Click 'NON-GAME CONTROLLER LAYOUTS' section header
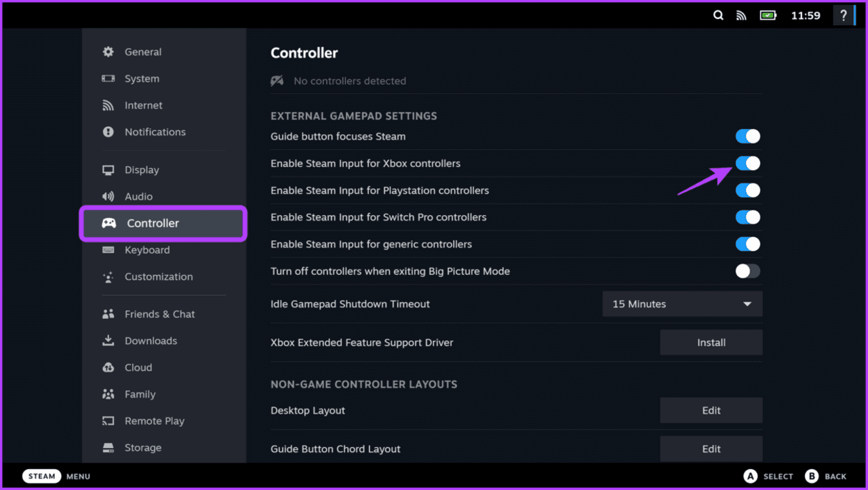 click(364, 384)
